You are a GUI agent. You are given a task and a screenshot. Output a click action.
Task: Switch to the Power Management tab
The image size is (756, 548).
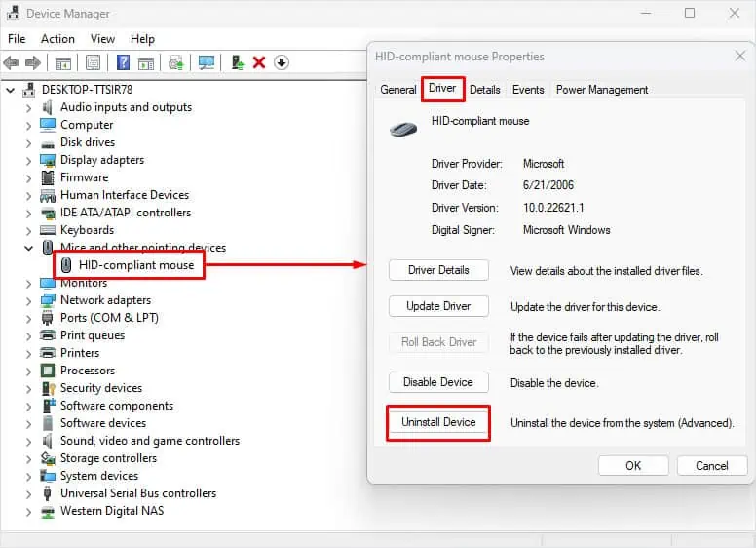(602, 90)
